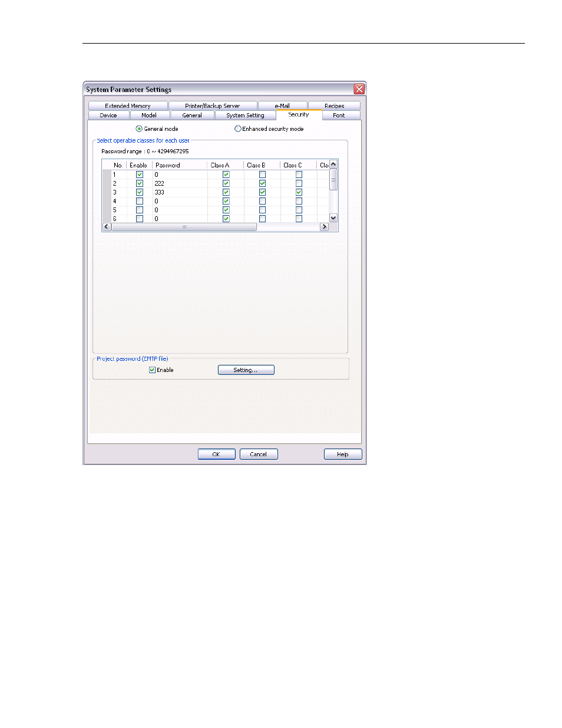Screen dimensions: 562x728
Task: Select the System Setting tab
Action: tap(245, 115)
